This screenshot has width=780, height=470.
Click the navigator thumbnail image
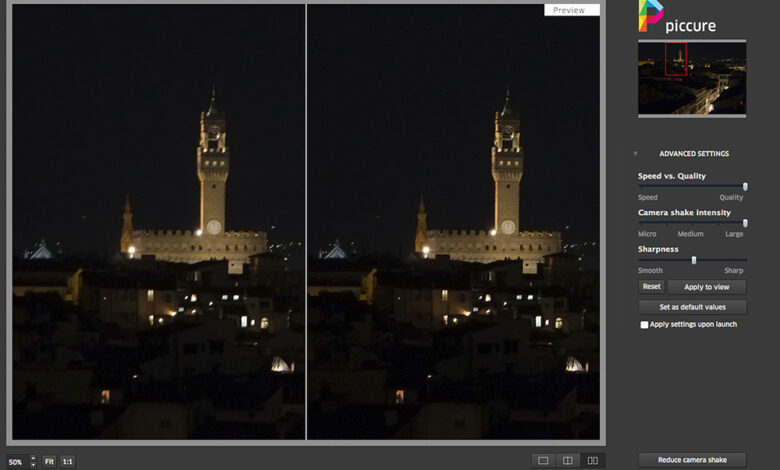[692, 78]
